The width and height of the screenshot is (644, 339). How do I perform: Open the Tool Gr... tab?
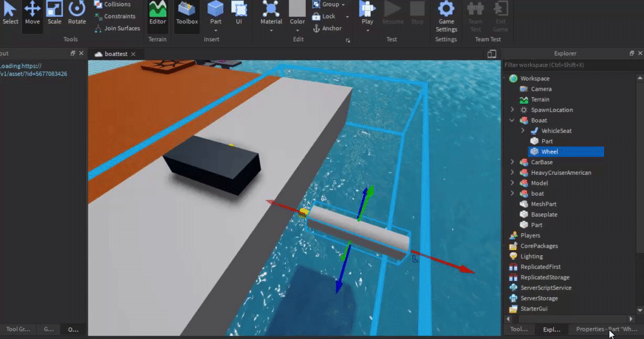18,329
